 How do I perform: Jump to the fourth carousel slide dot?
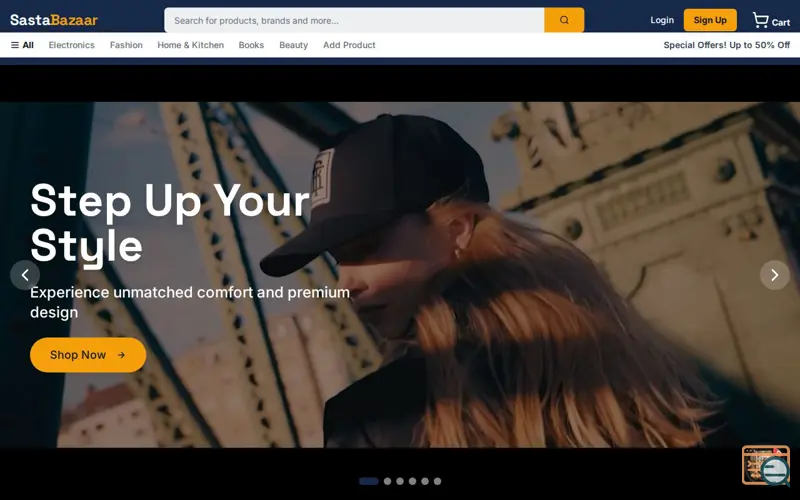coord(412,481)
